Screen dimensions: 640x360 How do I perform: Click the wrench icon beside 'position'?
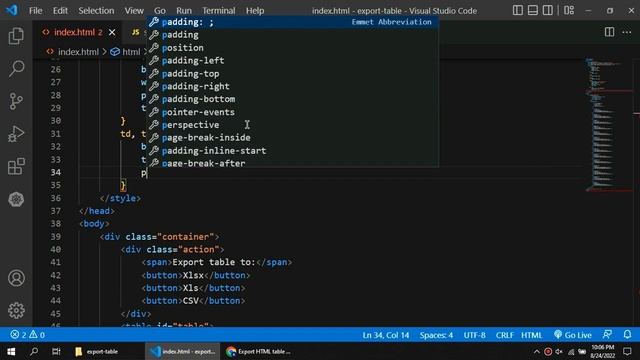[154, 48]
